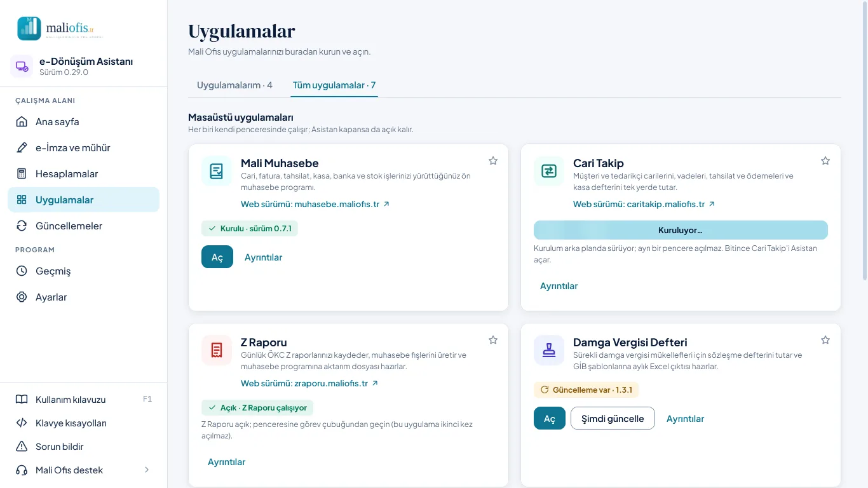Click Sürüm 0.29.0 version text

point(64,72)
